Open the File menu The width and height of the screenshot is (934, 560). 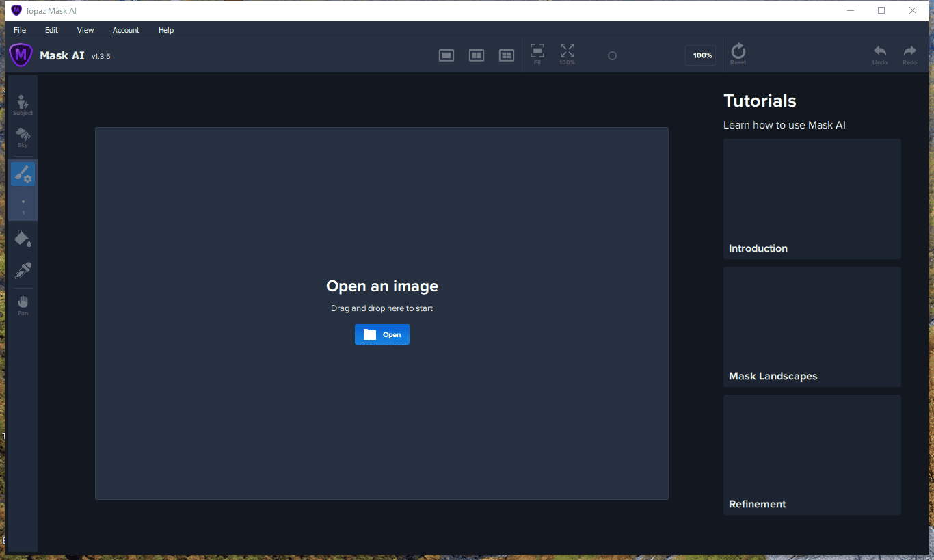pyautogui.click(x=20, y=30)
